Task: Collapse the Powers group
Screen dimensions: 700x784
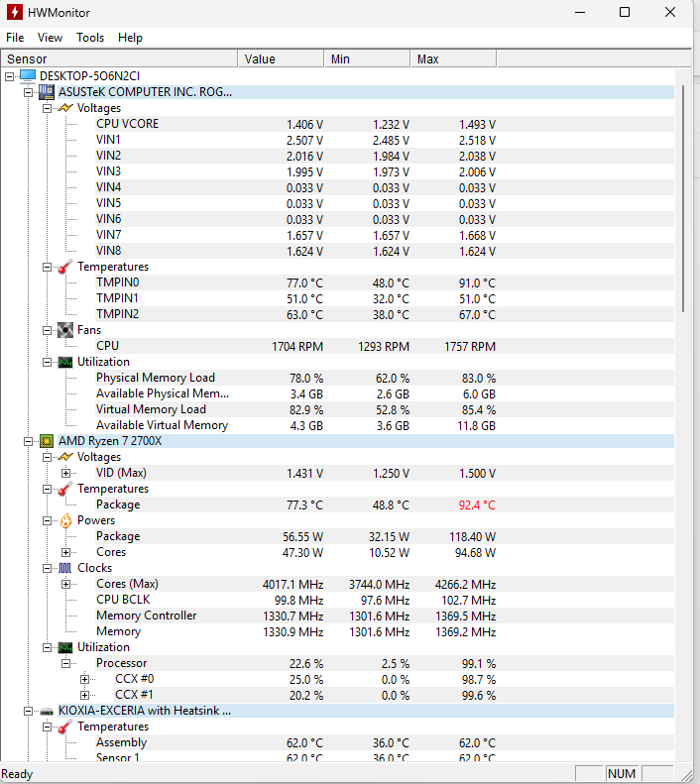Action: point(47,521)
